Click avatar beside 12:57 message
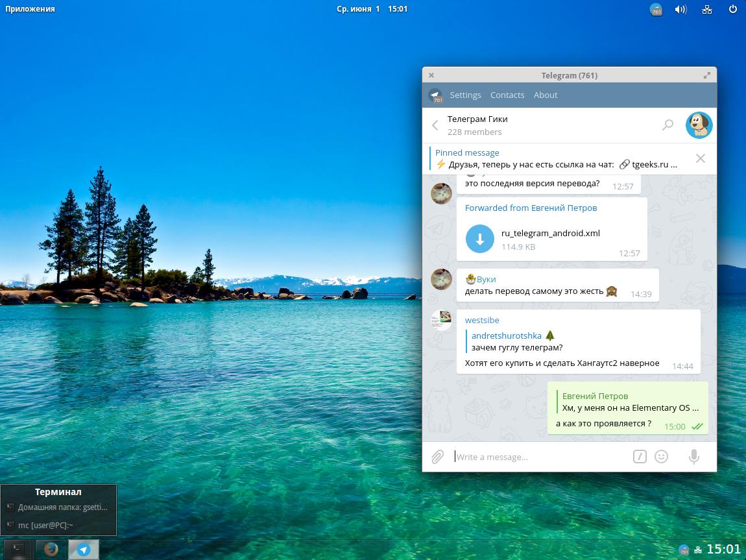The width and height of the screenshot is (746, 560). tap(442, 193)
